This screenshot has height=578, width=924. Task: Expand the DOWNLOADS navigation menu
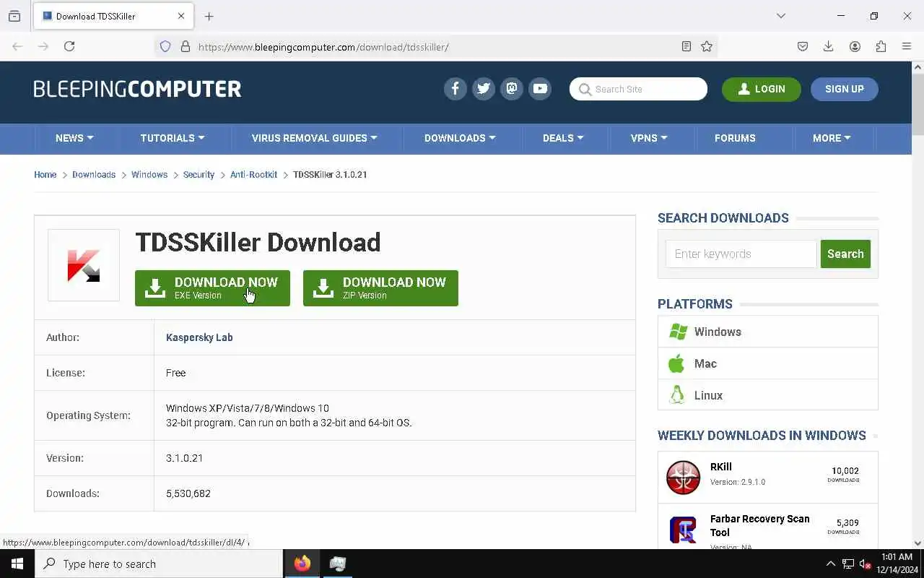click(x=460, y=138)
